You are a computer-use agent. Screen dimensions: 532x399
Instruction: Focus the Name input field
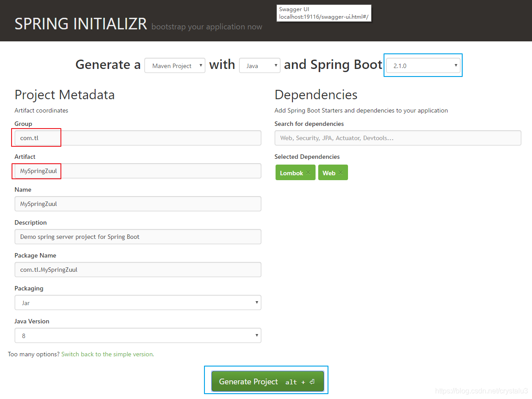(138, 204)
